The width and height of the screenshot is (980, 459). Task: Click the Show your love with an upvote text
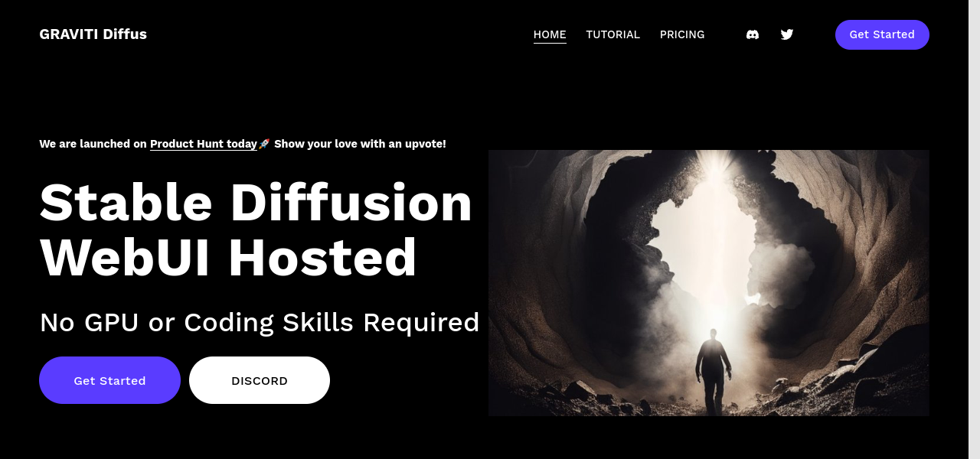(360, 144)
